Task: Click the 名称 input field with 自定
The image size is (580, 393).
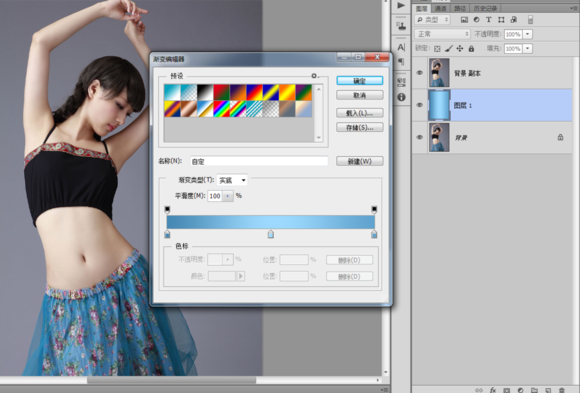Action: pos(259,161)
